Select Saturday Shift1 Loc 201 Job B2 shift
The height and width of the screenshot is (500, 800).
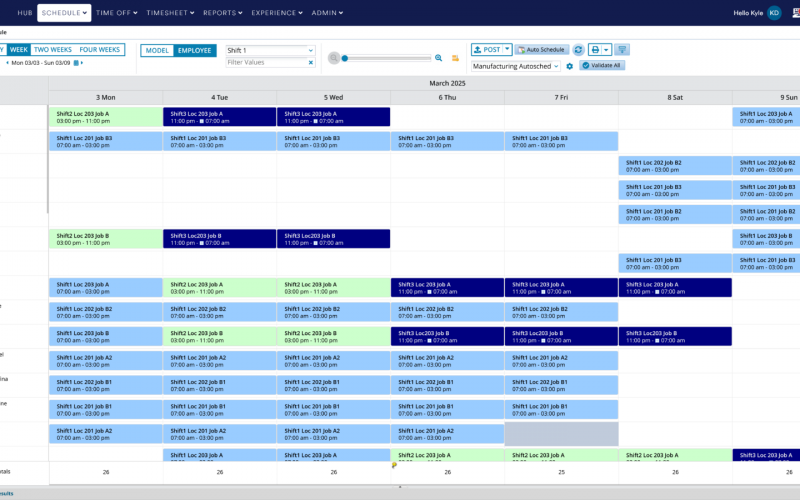point(675,214)
